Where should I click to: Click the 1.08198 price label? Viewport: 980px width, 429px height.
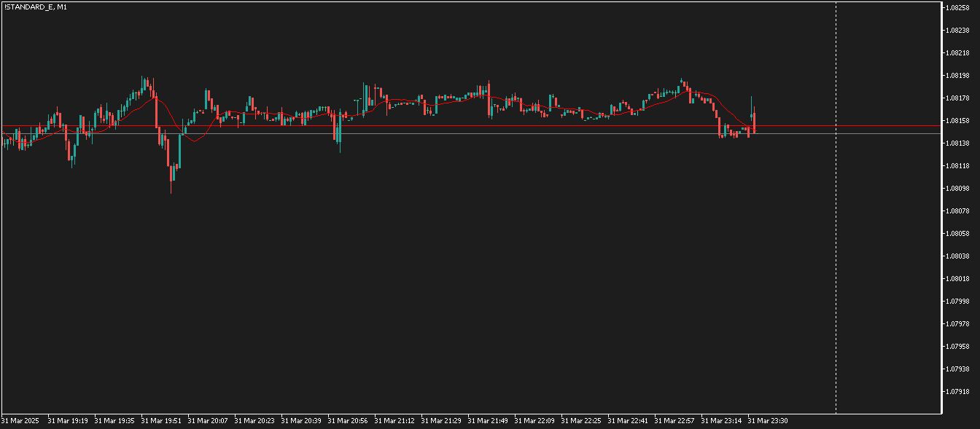point(957,76)
